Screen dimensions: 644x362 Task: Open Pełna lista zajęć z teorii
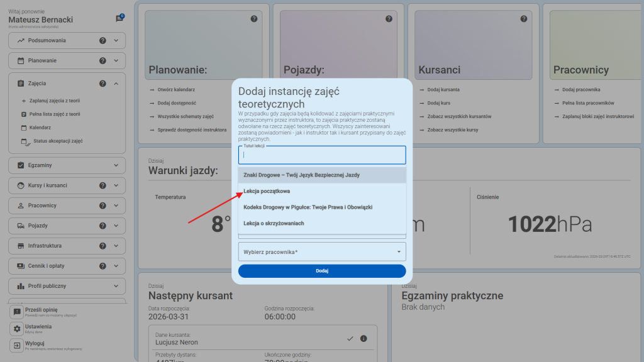point(54,114)
